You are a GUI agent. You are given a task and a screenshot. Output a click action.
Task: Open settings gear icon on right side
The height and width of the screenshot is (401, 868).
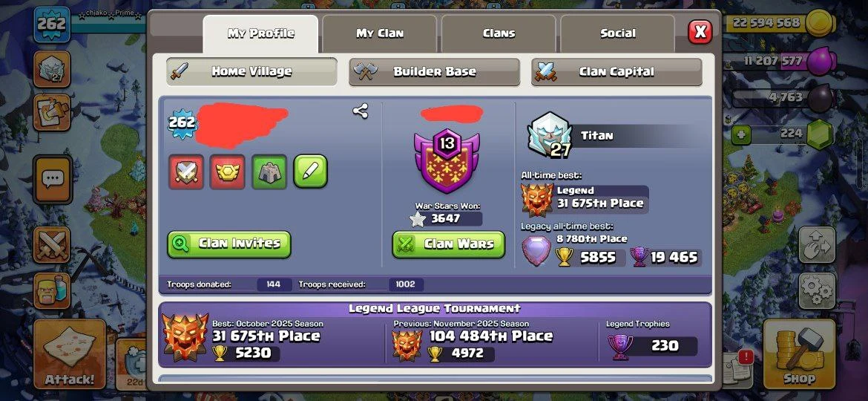(x=817, y=290)
